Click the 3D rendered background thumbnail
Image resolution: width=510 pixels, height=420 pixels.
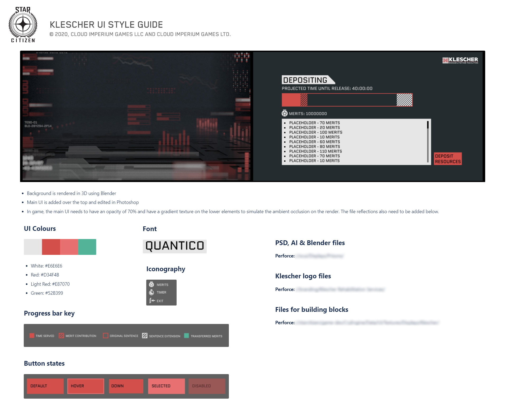tap(136, 116)
